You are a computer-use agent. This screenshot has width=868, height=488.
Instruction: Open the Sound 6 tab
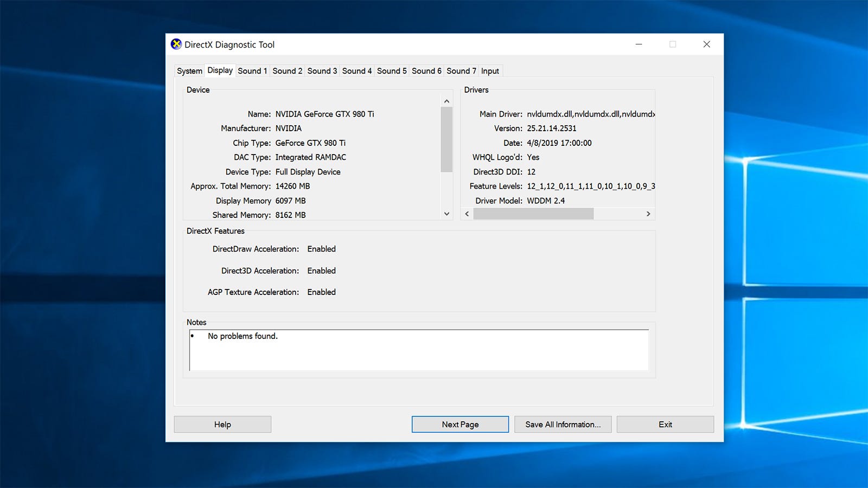426,71
